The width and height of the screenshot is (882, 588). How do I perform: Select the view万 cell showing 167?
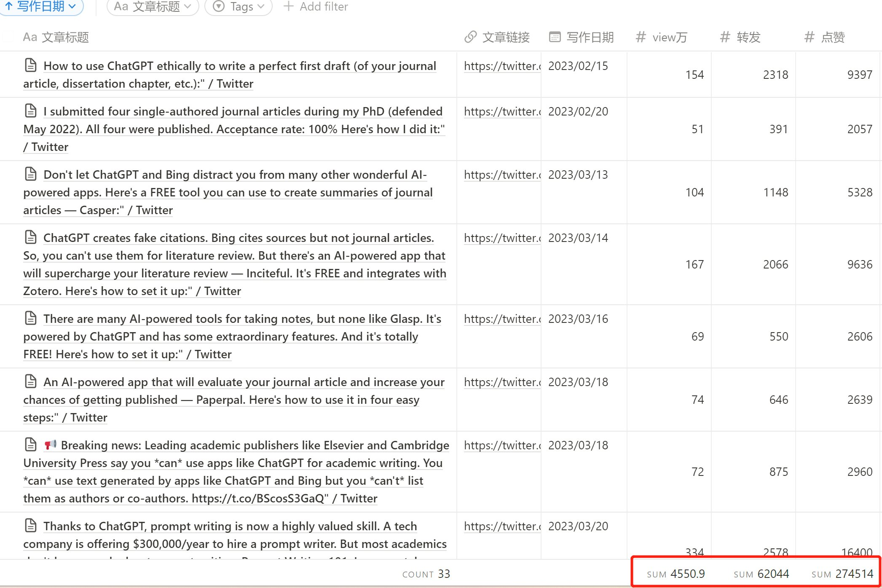coord(669,264)
